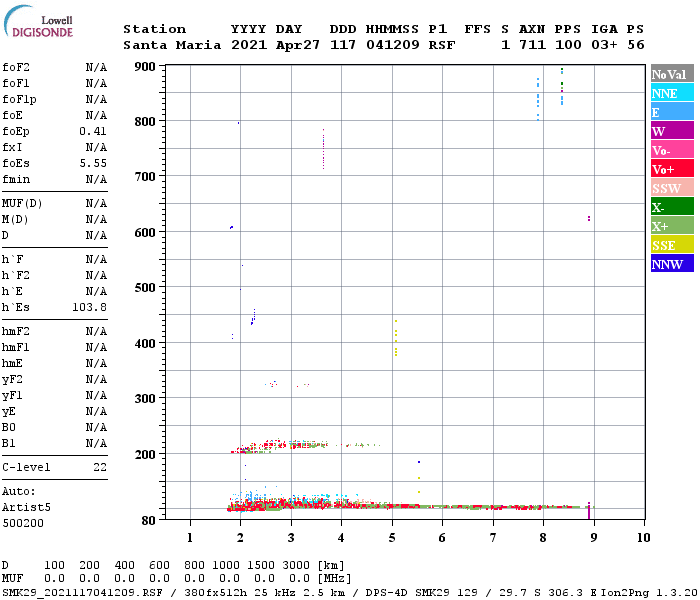Click the C-level value 22
The image size is (700, 600).
(100, 467)
